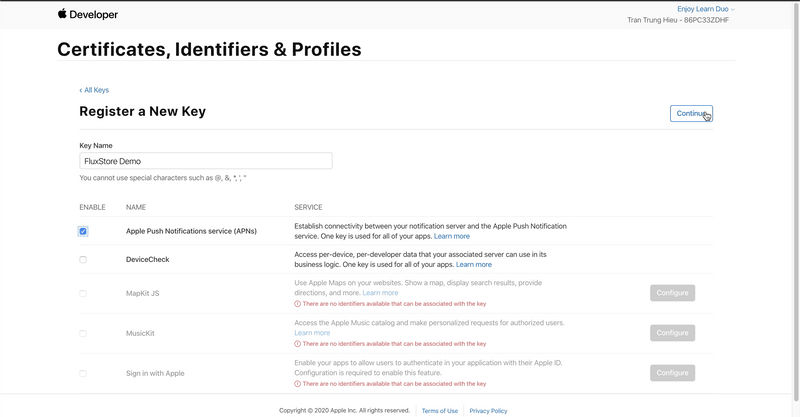Uncheck Apple Push Notifications service checkbox
This screenshot has width=800, height=417.
83,231
